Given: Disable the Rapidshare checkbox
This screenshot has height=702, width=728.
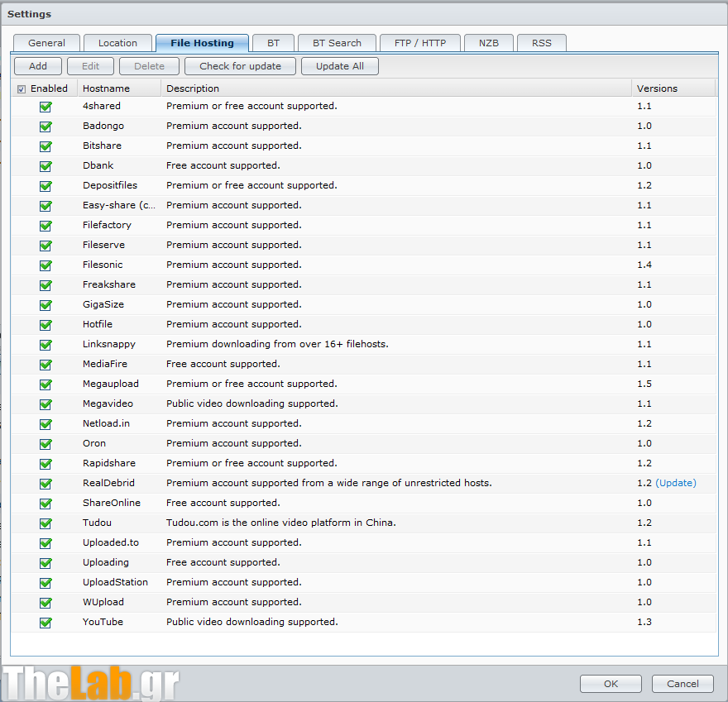Looking at the screenshot, I should click(x=45, y=464).
